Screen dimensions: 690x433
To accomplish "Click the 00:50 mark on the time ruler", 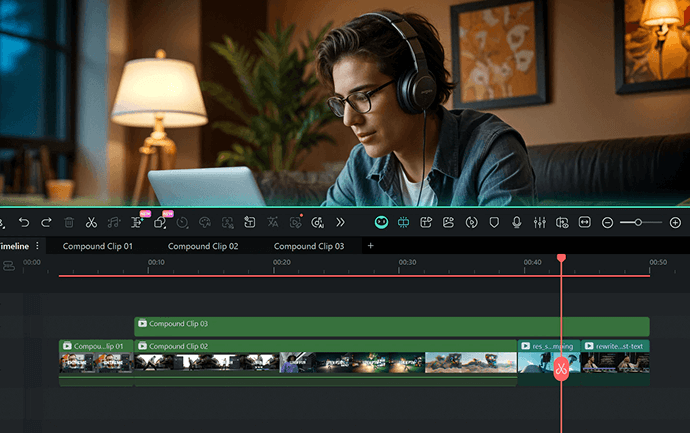I will pos(658,262).
